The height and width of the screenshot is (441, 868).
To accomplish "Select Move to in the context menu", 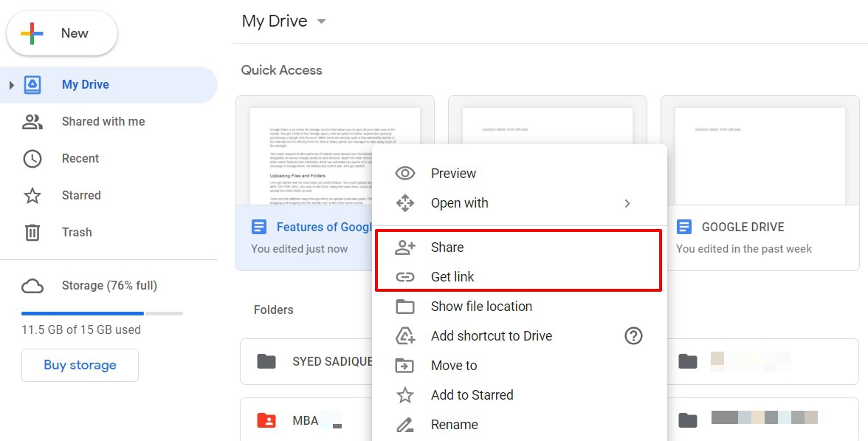I will 520,366.
